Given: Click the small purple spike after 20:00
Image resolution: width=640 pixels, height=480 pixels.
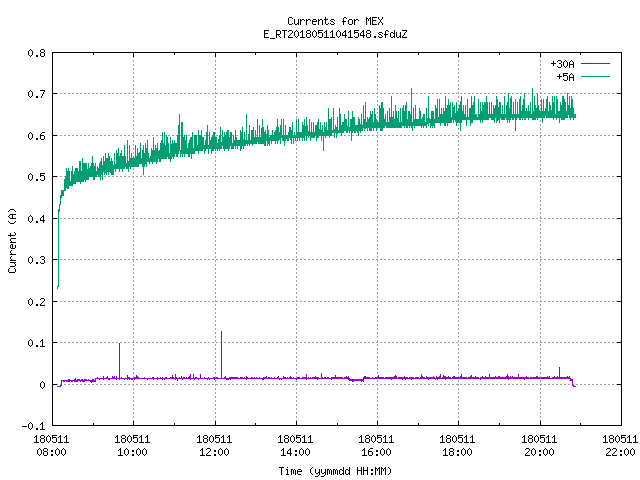Looking at the screenshot, I should [x=559, y=372].
